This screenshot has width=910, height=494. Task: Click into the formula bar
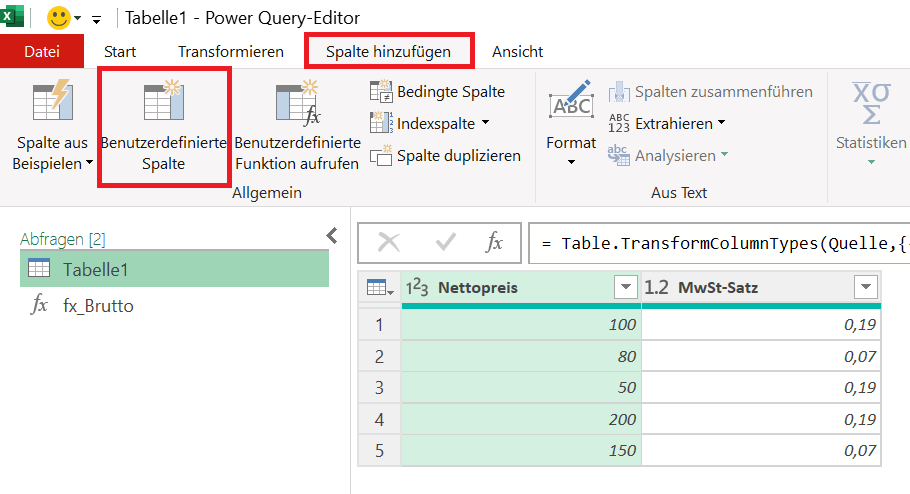point(720,243)
